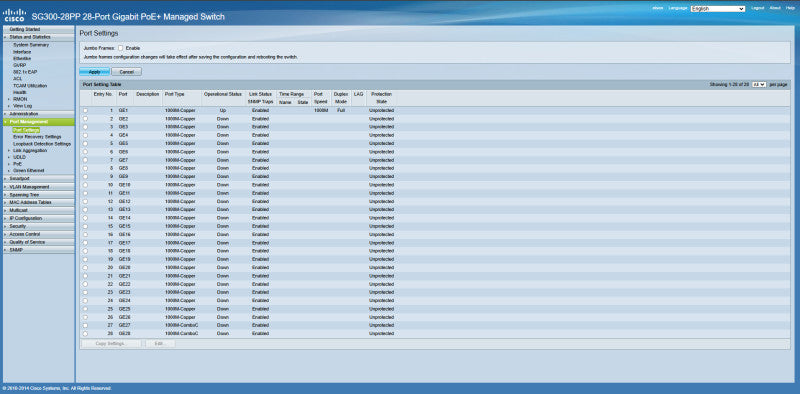Image resolution: width=800 pixels, height=394 pixels.
Task: Select the GE20 row radio button
Action: (85, 267)
